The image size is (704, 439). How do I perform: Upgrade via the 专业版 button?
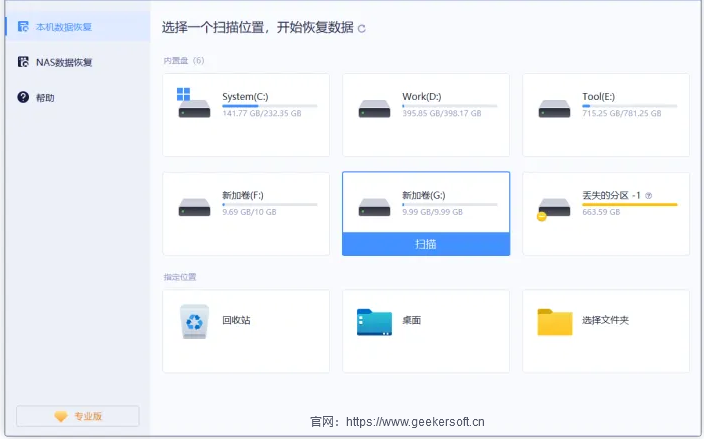pos(78,416)
